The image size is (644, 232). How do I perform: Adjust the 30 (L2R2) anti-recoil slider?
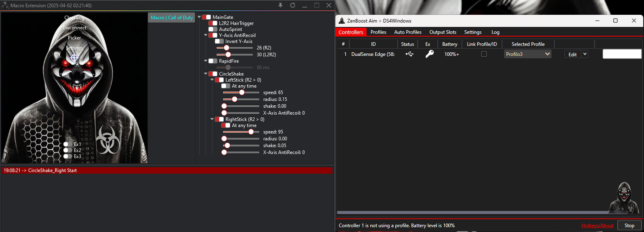235,54
